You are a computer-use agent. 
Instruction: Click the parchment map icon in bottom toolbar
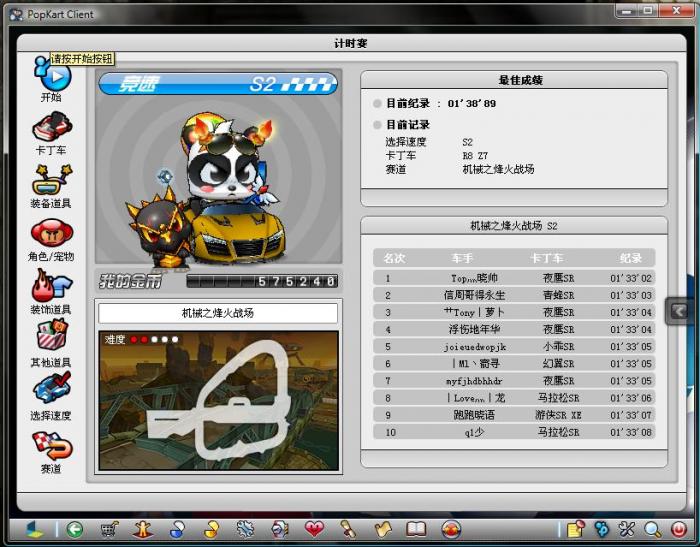(383, 530)
